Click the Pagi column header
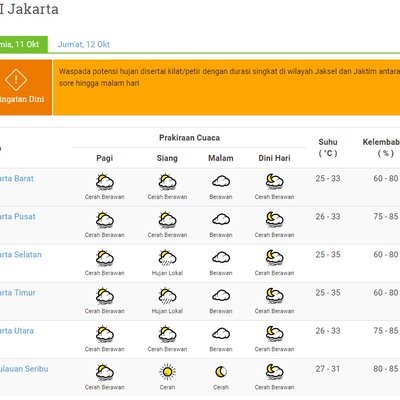The width and height of the screenshot is (400, 400). [105, 158]
